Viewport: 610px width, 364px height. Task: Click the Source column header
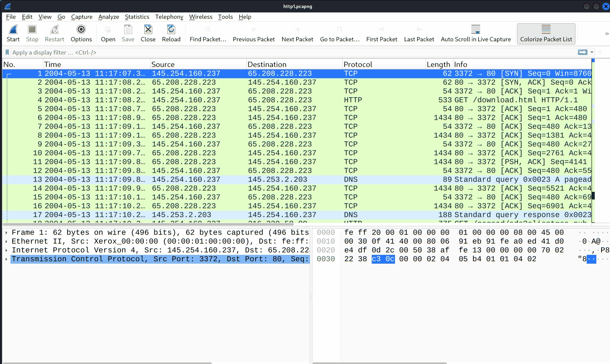(x=163, y=65)
